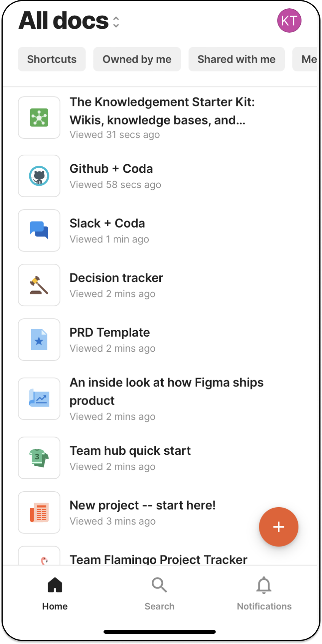The height and width of the screenshot is (644, 322).
Task: Tap the GitHub octocat icon
Action: [x=39, y=176]
